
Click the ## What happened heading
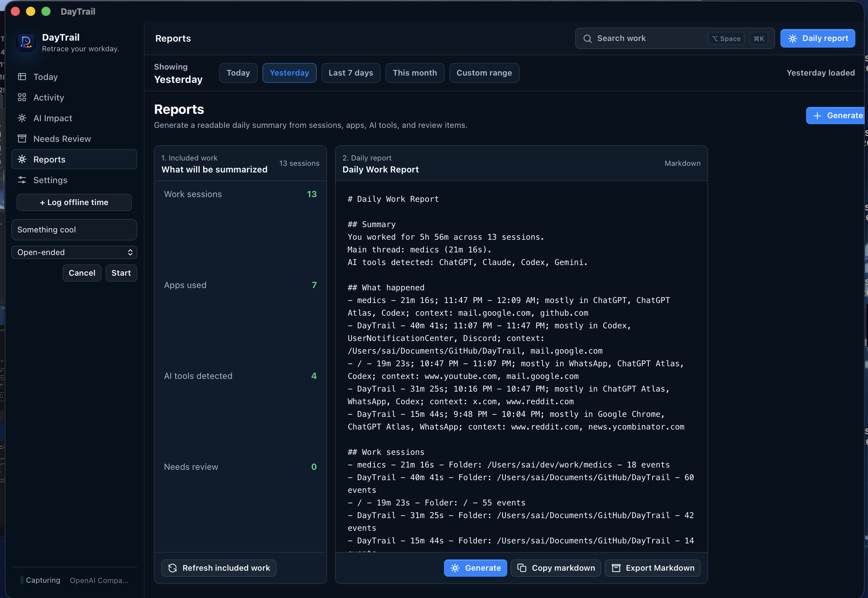(x=386, y=287)
